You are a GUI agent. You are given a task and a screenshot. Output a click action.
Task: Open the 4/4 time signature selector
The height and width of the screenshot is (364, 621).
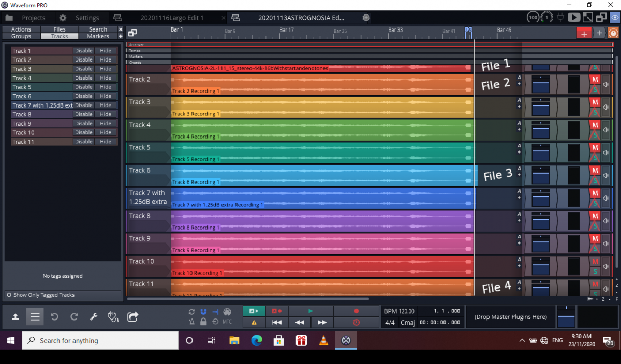pyautogui.click(x=390, y=322)
